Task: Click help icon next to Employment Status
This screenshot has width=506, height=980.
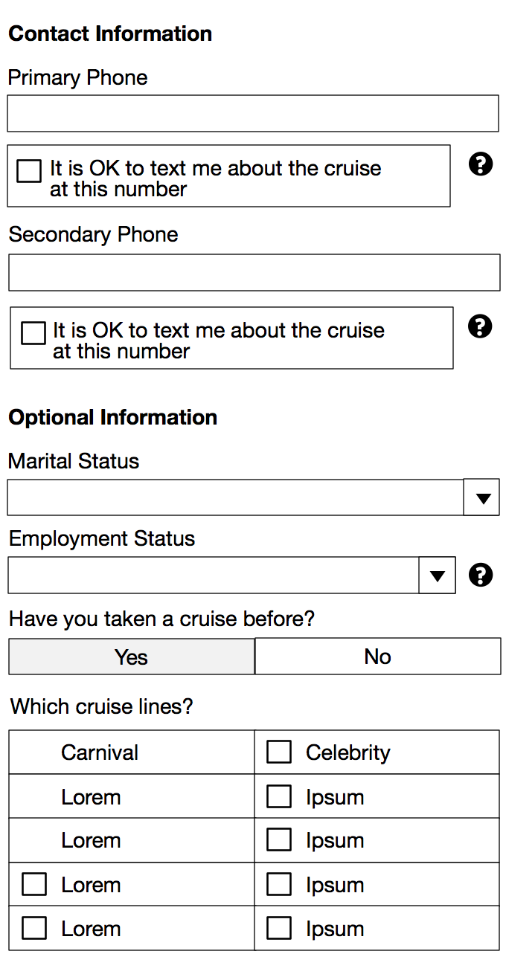Action: point(481,575)
